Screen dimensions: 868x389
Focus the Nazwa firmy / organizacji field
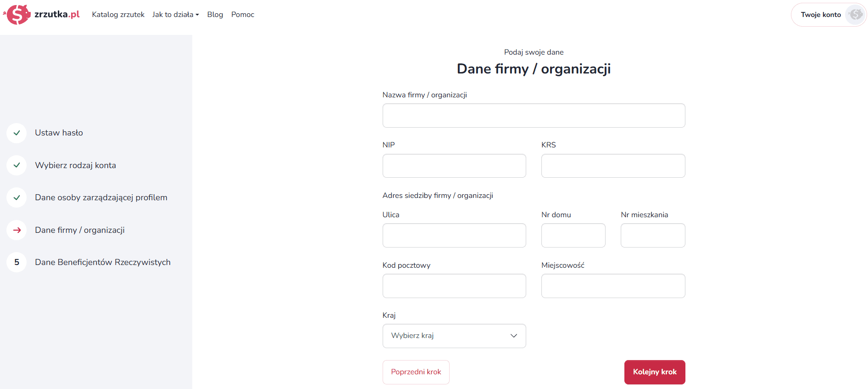pos(534,115)
